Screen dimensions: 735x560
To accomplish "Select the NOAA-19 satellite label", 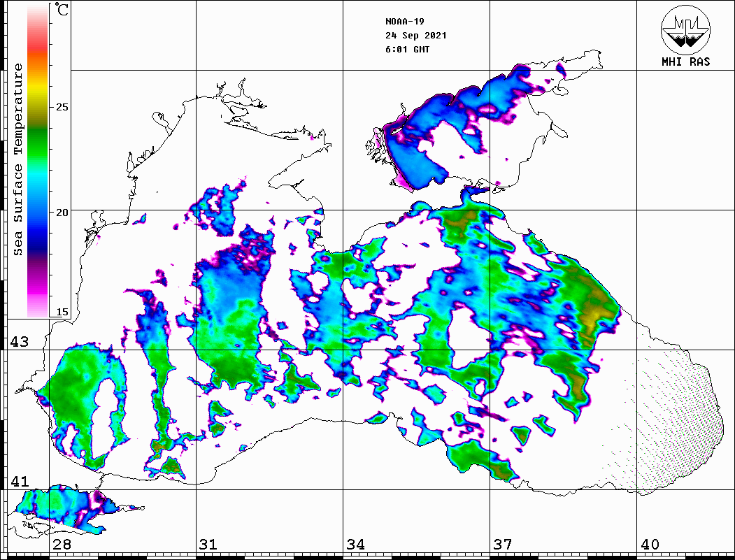I will click(x=404, y=21).
